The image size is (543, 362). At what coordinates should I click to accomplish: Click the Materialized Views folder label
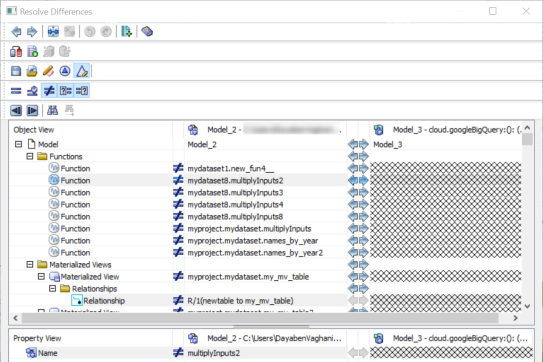80,265
